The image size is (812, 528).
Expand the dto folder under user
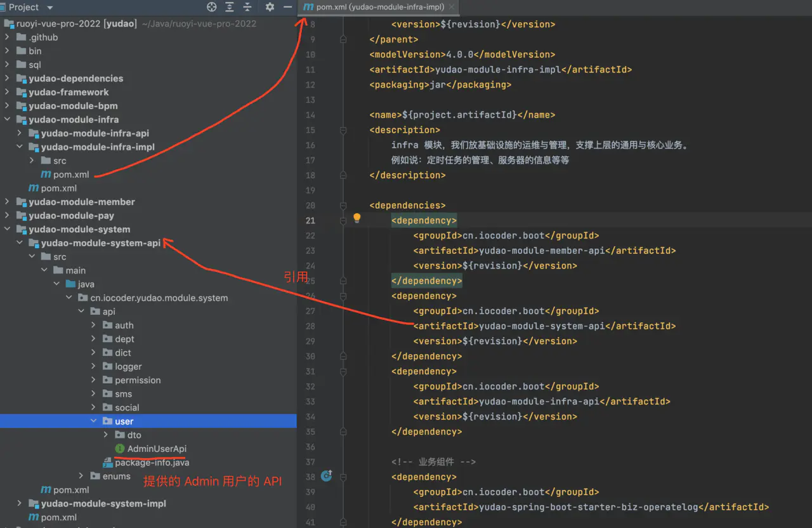pyautogui.click(x=106, y=435)
